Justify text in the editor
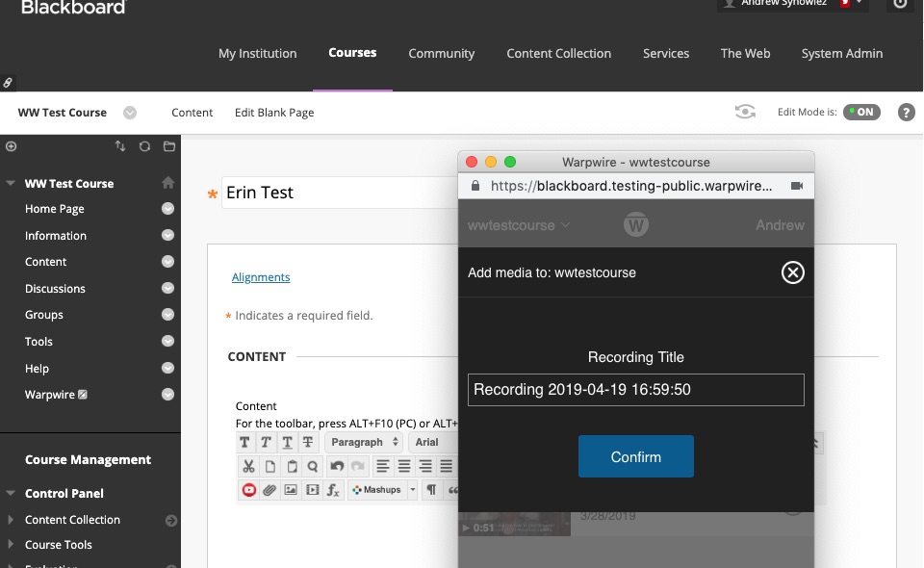Screen dimensions: 924x568 [x=446, y=467]
